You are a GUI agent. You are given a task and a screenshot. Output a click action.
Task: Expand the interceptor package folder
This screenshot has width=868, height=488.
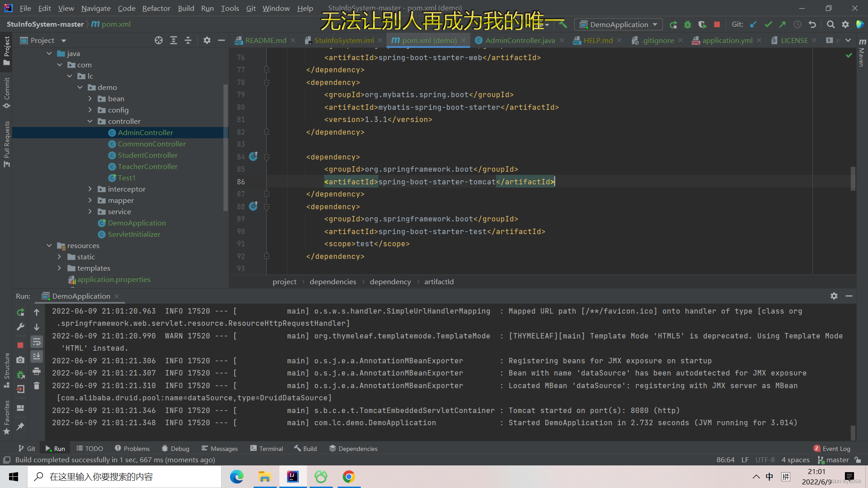click(x=90, y=189)
